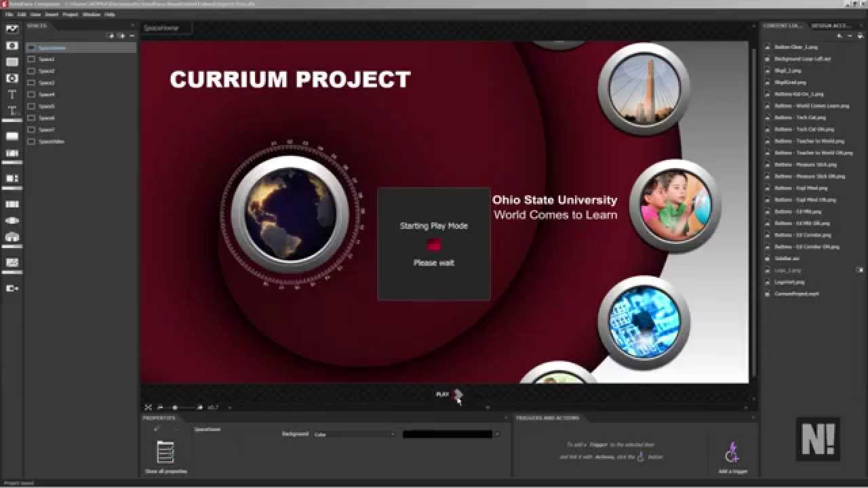Click the blue circuit circle button on canvas
Viewport: 868px width, 488px height.
(x=644, y=321)
